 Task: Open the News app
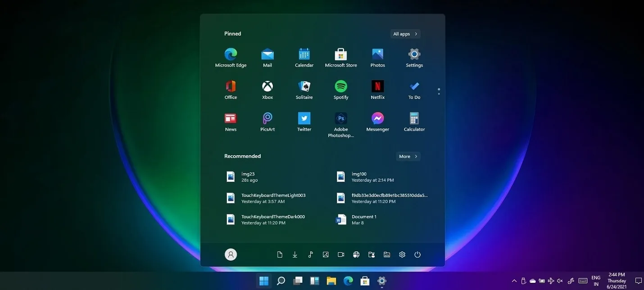(x=231, y=122)
